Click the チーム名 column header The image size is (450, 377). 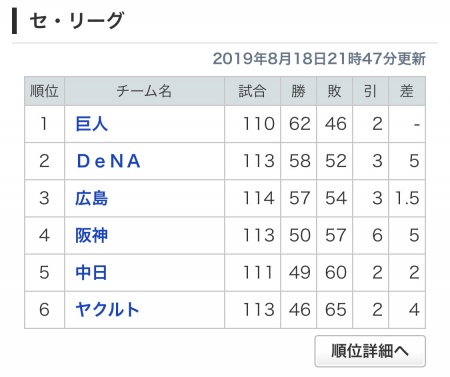click(x=144, y=91)
